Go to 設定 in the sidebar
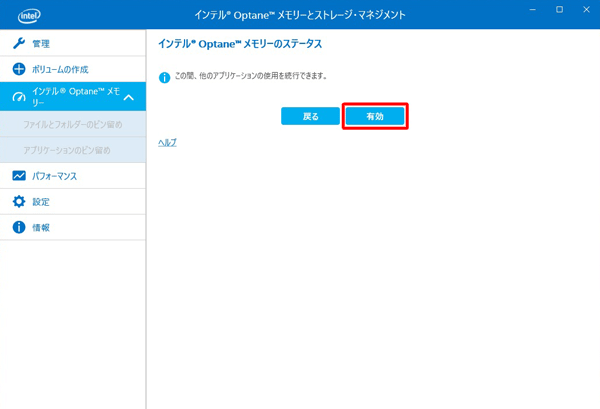This screenshot has height=409, width=600. pyautogui.click(x=73, y=202)
